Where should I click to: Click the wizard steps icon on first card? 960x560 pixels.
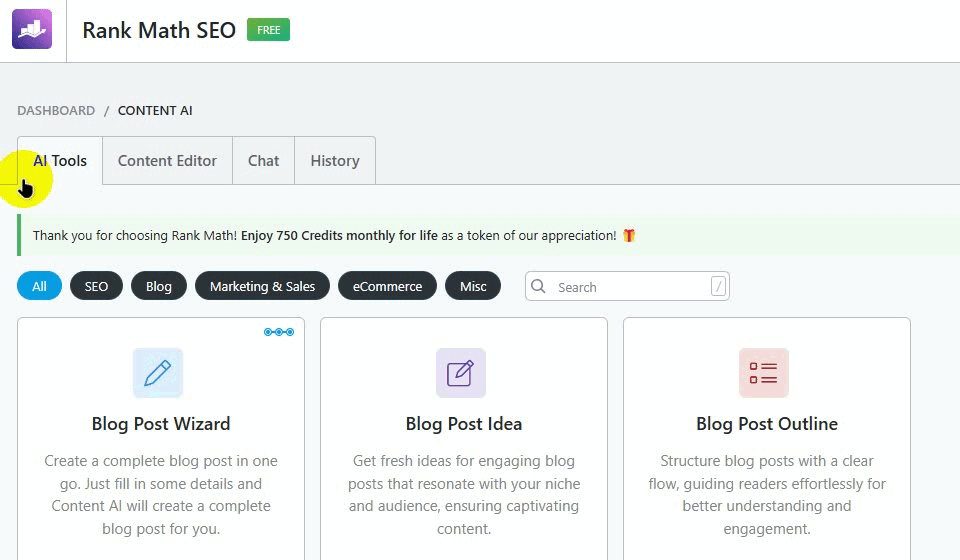pos(279,332)
